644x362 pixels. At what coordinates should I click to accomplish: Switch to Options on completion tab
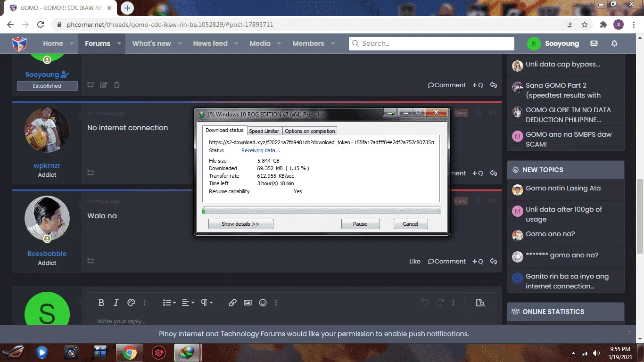pos(310,131)
